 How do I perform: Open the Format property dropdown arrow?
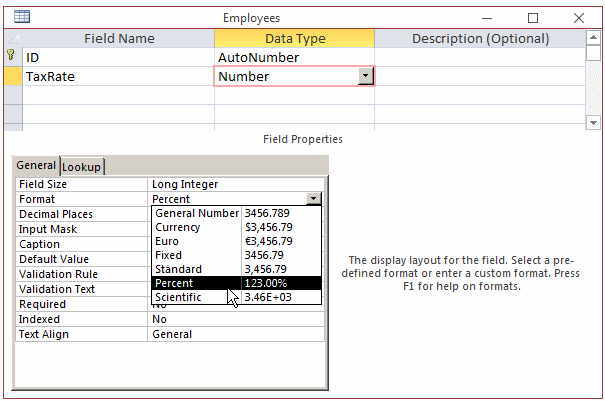(x=313, y=199)
